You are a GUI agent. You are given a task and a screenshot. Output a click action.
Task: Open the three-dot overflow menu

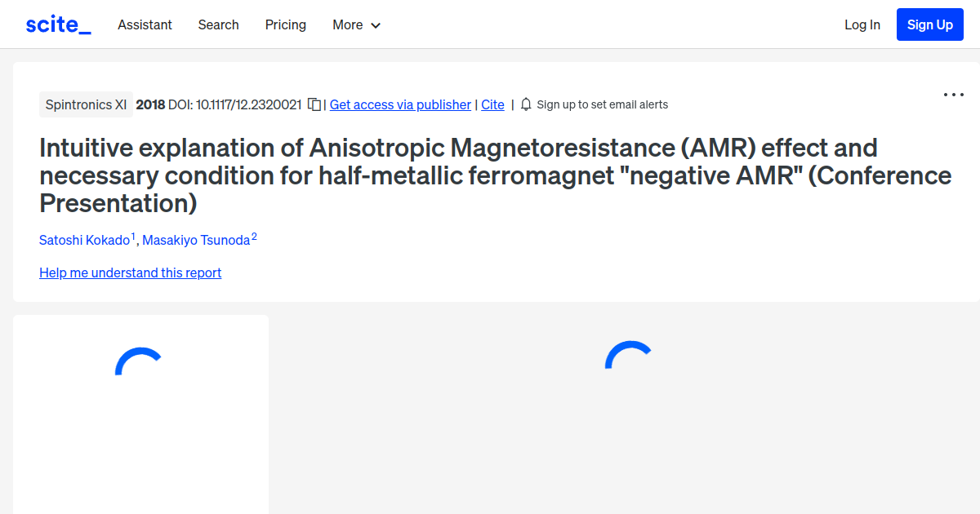point(953,95)
